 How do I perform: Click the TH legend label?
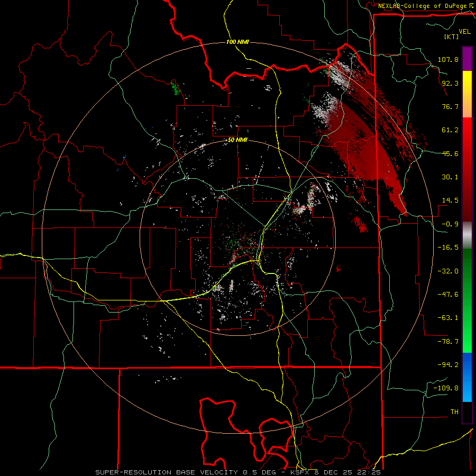[454, 412]
